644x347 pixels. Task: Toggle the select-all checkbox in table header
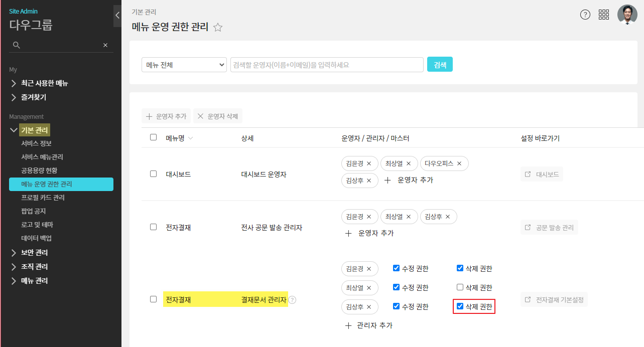[154, 137]
